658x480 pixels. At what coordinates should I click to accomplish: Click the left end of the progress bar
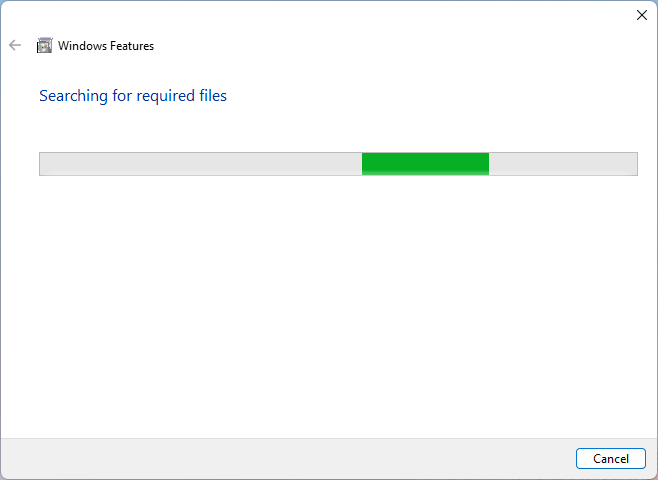(44, 164)
